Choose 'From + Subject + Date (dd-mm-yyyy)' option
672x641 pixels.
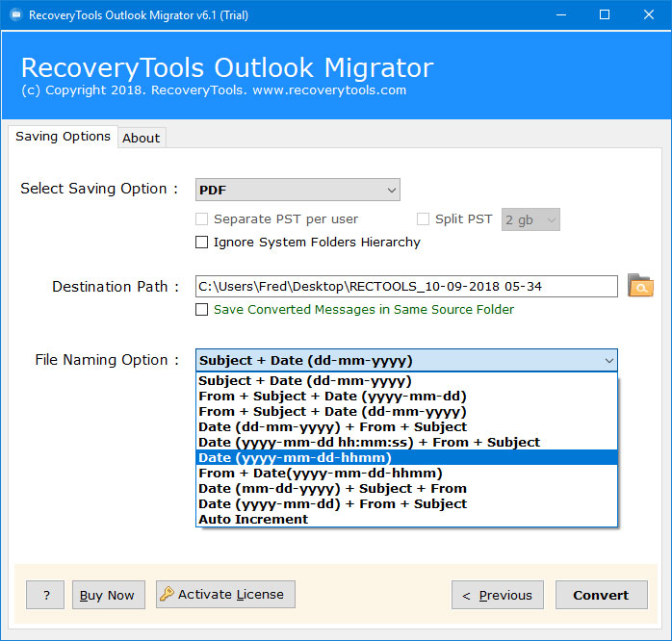(x=406, y=411)
